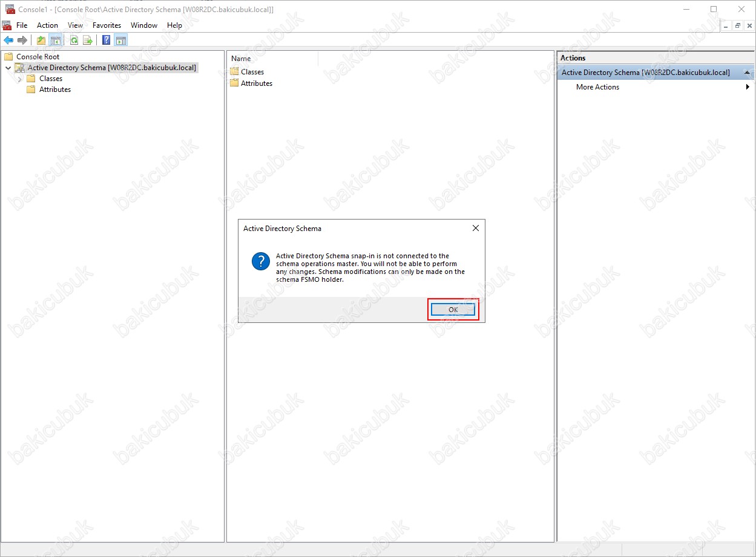Viewport: 756px width, 557px height.
Task: Open the Favorites menu
Action: point(107,25)
